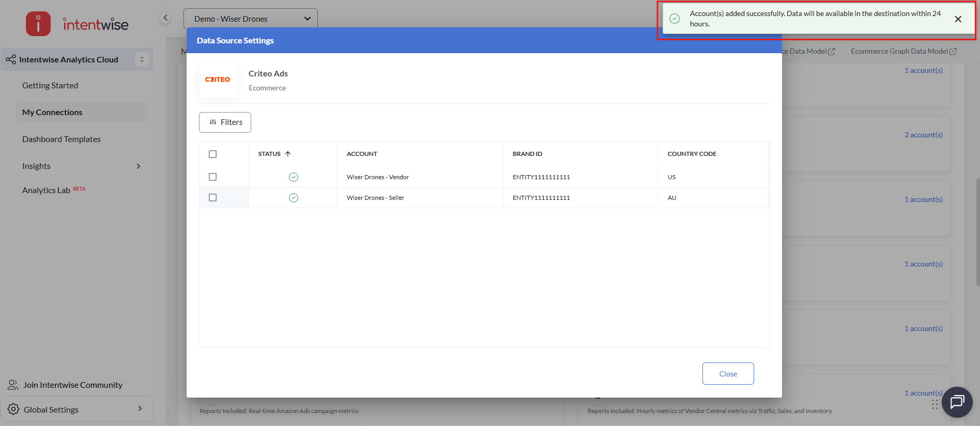The width and height of the screenshot is (980, 426).
Task: Click the Join Intentwise Community person icon
Action: pyautogui.click(x=13, y=385)
